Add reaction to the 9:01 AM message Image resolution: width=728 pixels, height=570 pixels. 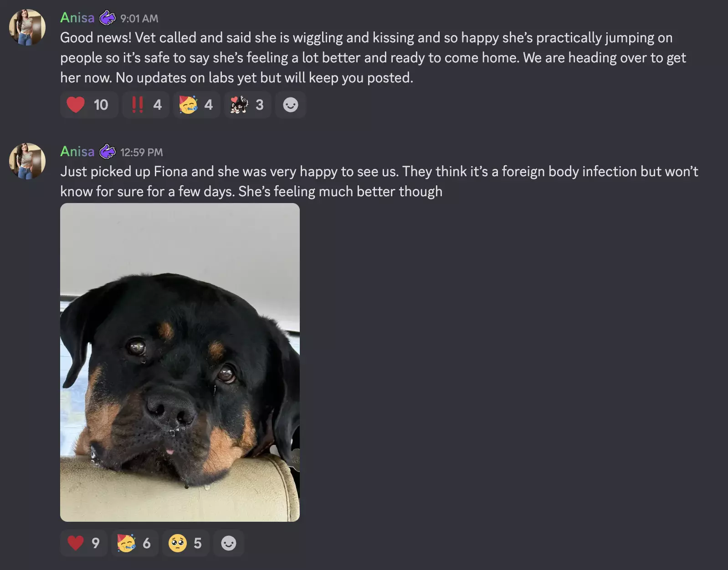[x=291, y=105]
